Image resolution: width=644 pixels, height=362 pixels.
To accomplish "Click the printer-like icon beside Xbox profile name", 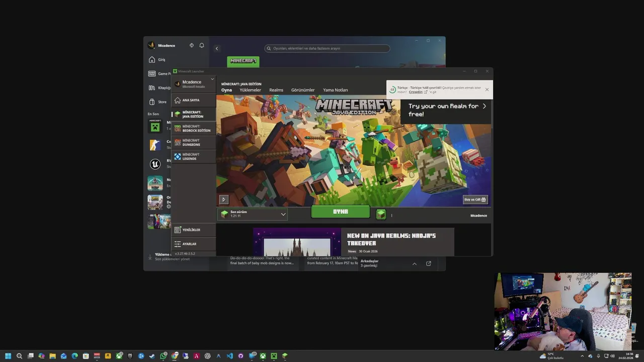I will pos(192,45).
